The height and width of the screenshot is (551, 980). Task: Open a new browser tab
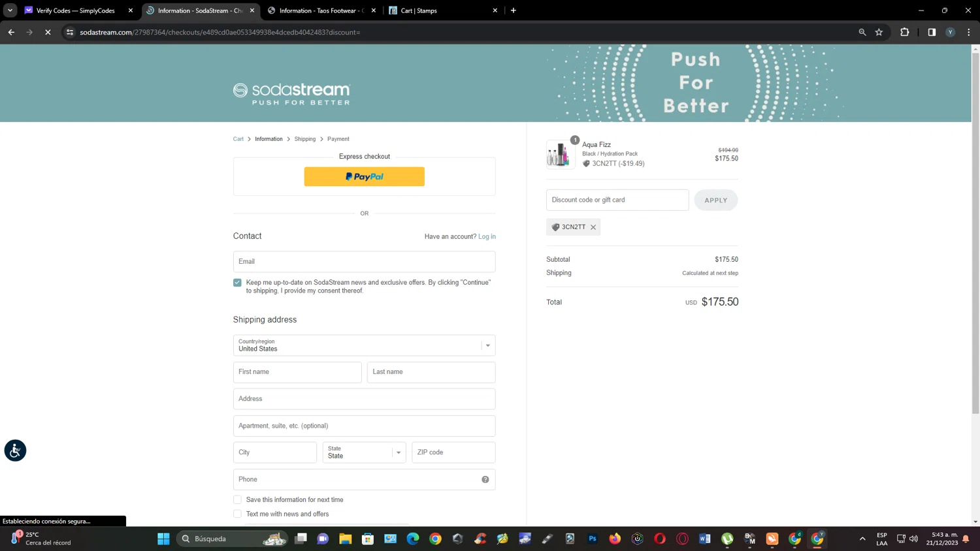(514, 10)
